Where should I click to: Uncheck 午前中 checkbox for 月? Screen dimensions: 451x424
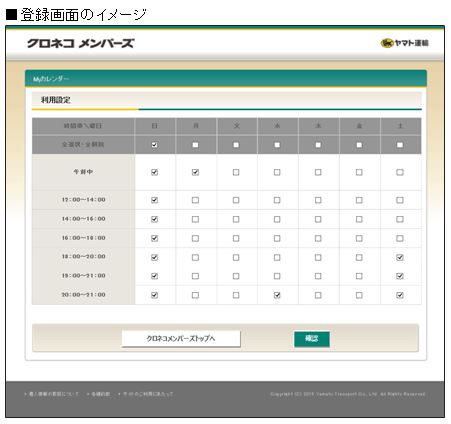click(x=195, y=172)
